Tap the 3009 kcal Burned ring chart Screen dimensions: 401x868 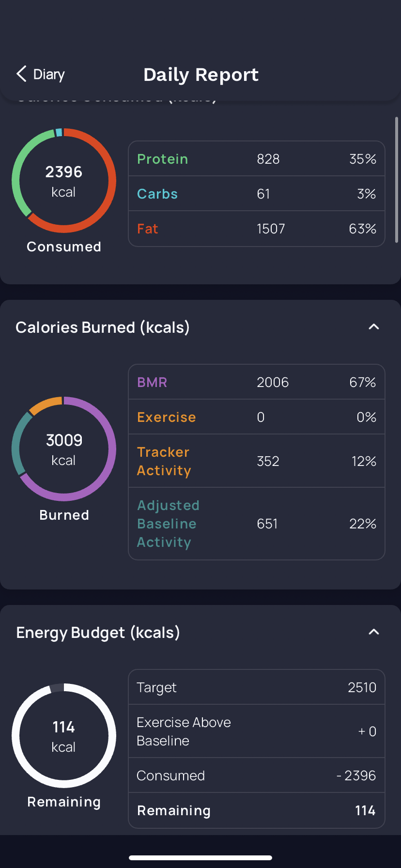click(x=64, y=449)
